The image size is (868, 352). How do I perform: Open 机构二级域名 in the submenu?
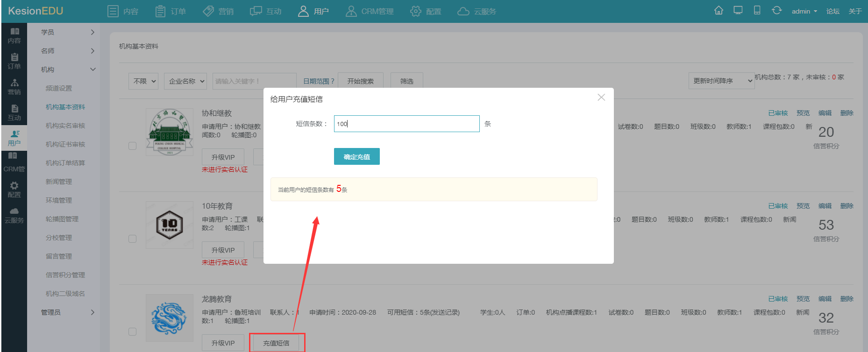point(65,294)
